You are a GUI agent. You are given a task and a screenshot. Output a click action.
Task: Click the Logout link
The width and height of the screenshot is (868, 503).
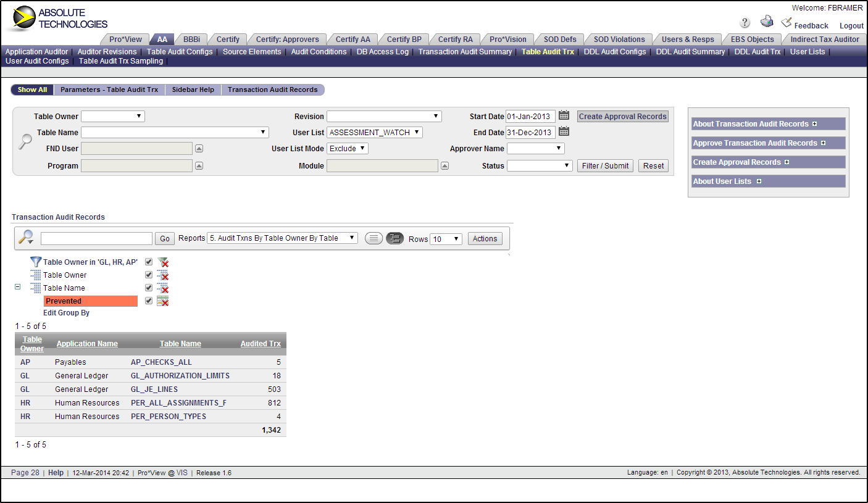point(851,25)
